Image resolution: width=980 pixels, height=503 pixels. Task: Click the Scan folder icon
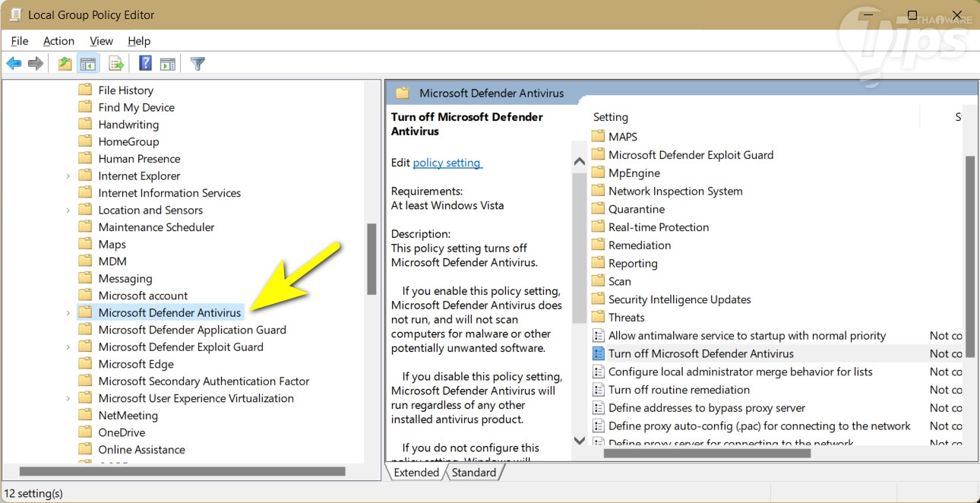click(598, 281)
